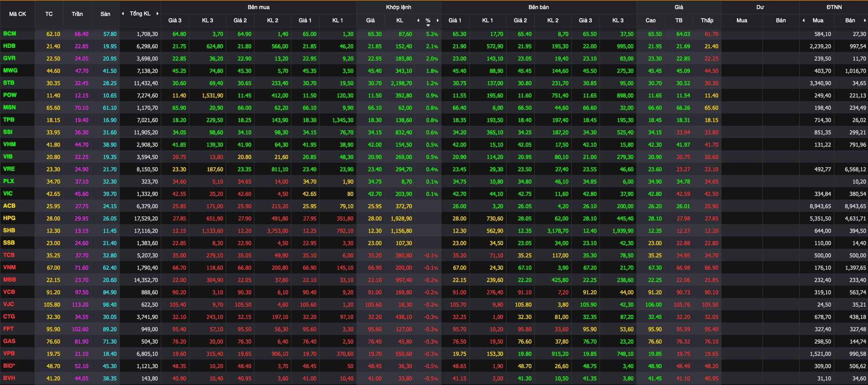Click the right arrow next to ĐTNN Bán
868x385 pixels.
point(865,21)
